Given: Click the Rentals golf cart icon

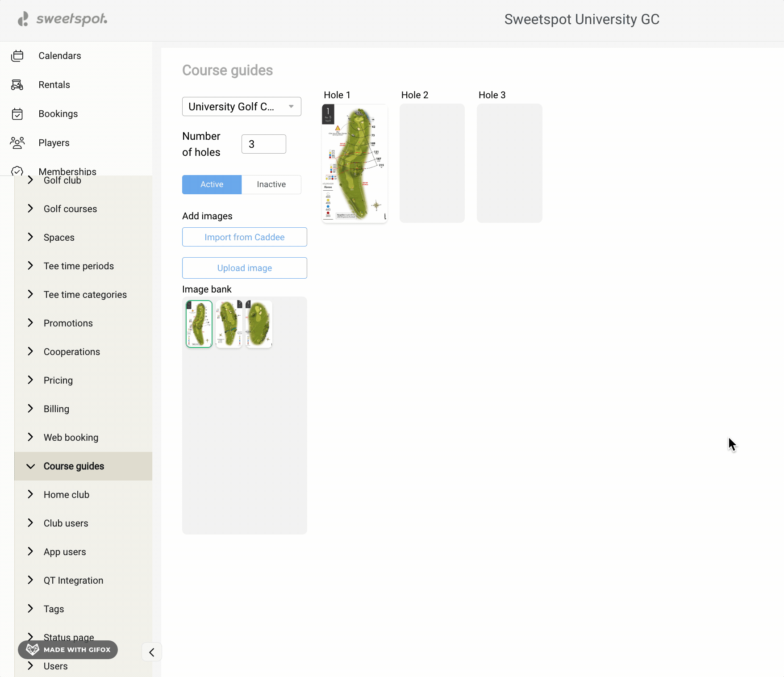Looking at the screenshot, I should click(x=17, y=85).
